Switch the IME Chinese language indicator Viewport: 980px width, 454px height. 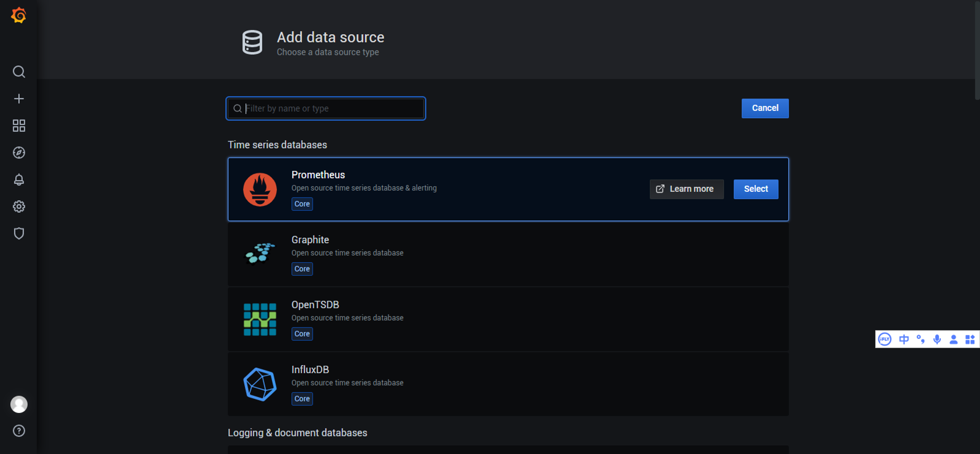coord(904,339)
